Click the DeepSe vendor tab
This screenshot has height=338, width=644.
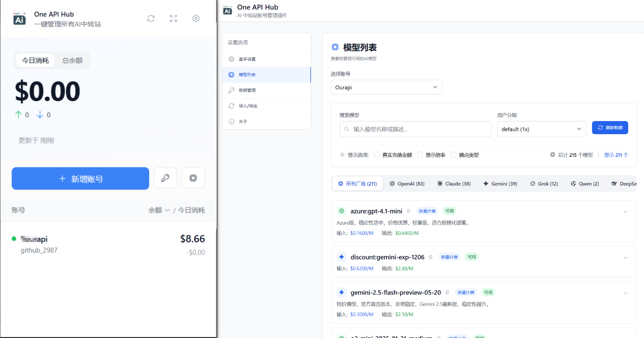624,184
